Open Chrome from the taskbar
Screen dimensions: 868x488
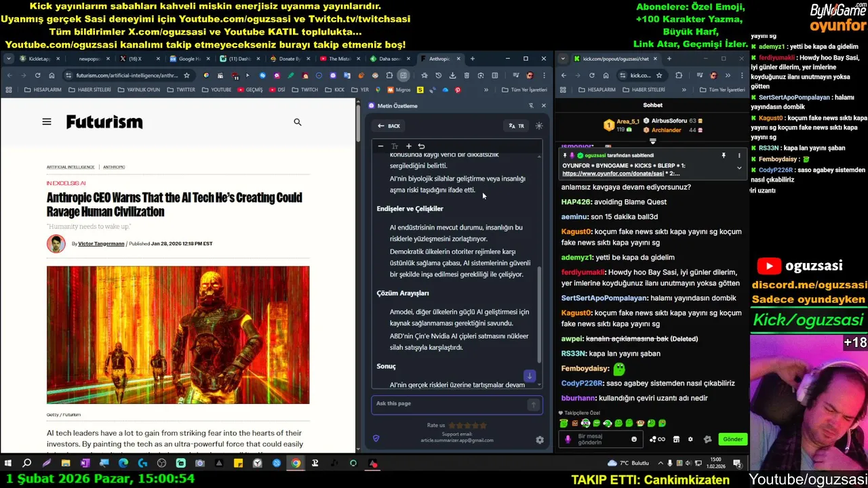[296, 464]
